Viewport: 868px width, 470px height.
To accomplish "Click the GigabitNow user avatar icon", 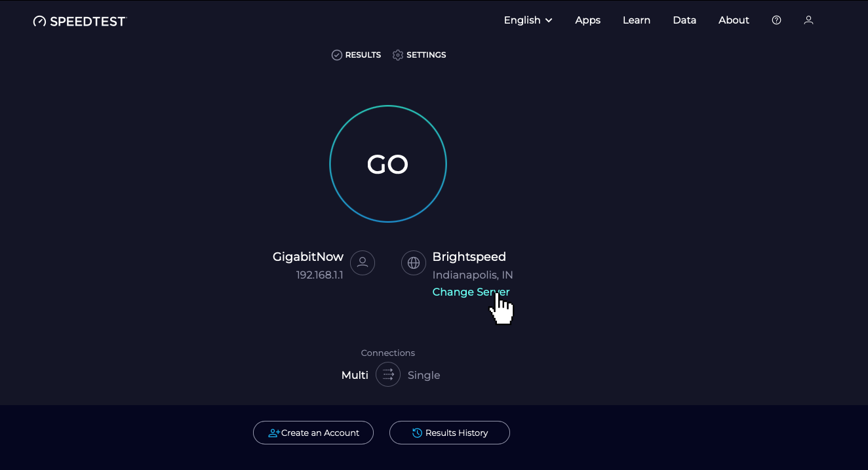I will pyautogui.click(x=363, y=263).
